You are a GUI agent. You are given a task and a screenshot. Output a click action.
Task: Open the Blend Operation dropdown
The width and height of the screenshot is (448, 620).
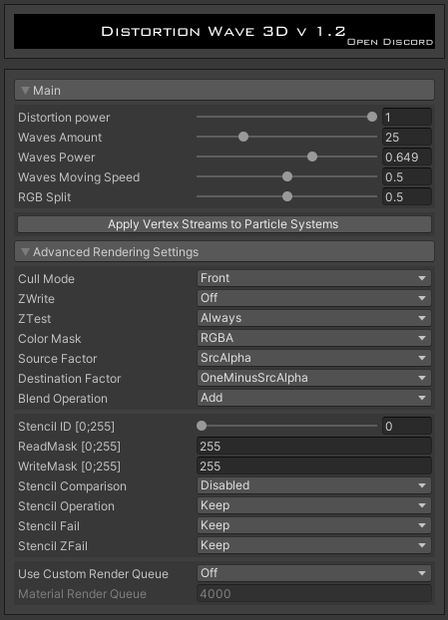314,398
